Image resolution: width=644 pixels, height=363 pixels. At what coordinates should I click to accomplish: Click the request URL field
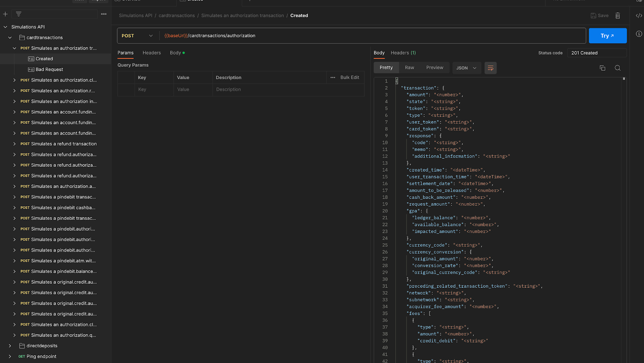point(372,36)
